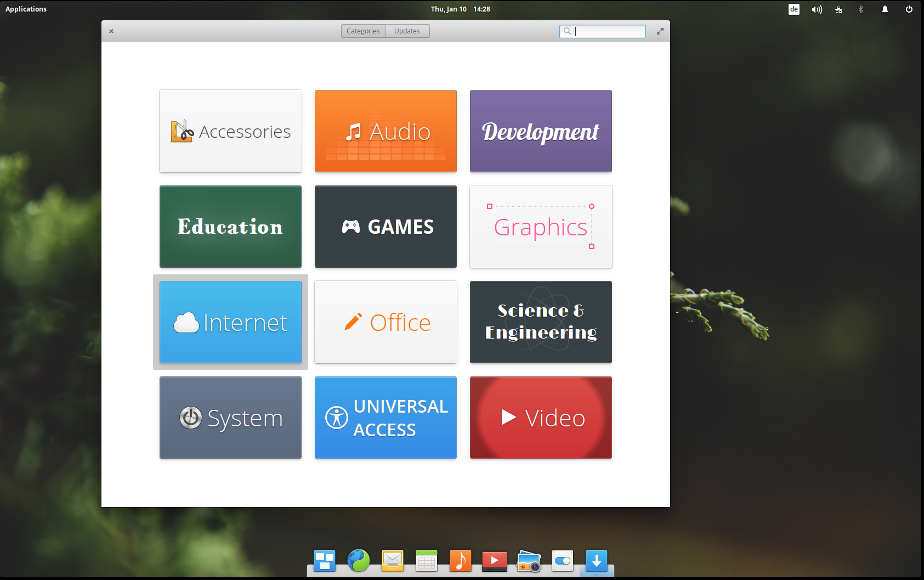Open the Calendar dock icon

pyautogui.click(x=427, y=561)
